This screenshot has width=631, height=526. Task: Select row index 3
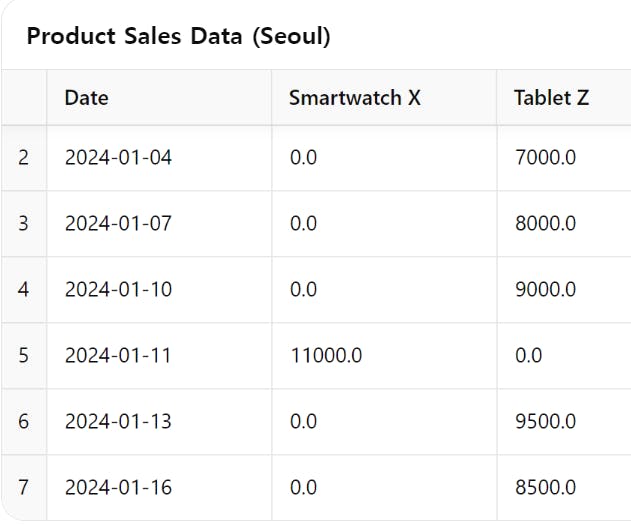point(24,223)
